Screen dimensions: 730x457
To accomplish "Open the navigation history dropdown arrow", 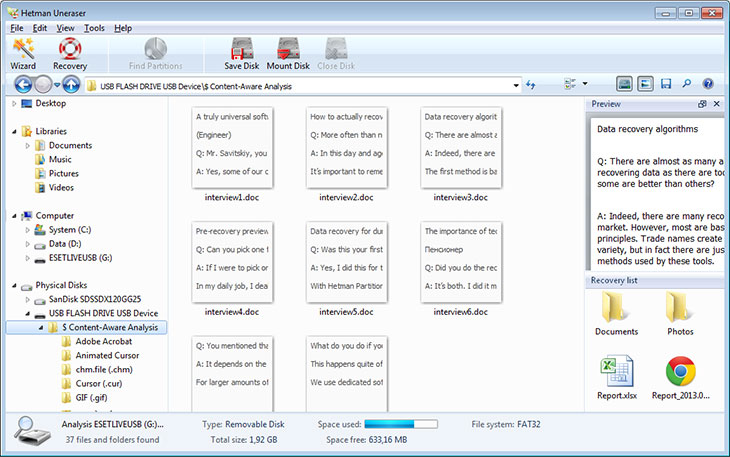I will pyautogui.click(x=57, y=85).
